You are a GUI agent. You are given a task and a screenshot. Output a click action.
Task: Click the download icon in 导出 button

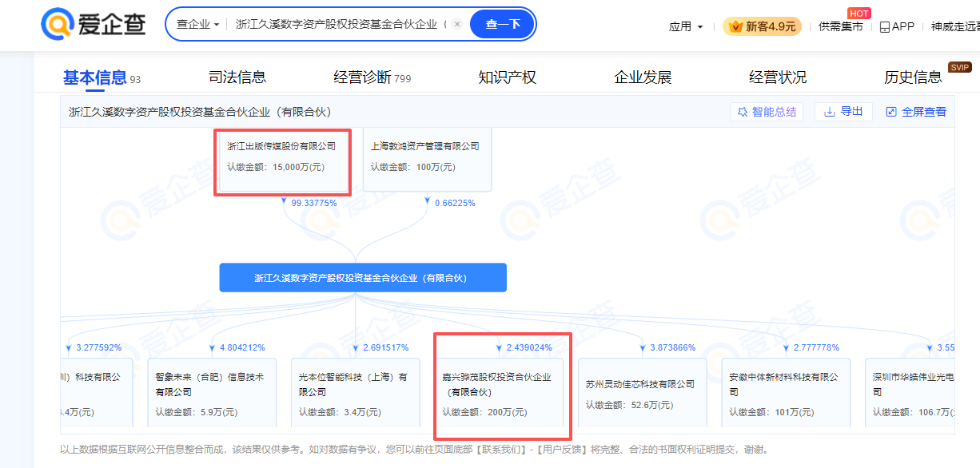click(830, 112)
